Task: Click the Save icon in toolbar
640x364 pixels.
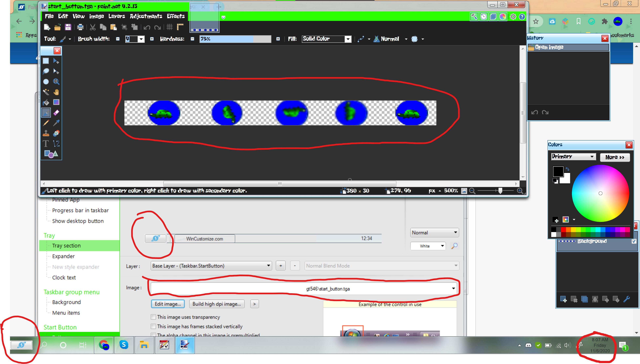Action: 68,27
